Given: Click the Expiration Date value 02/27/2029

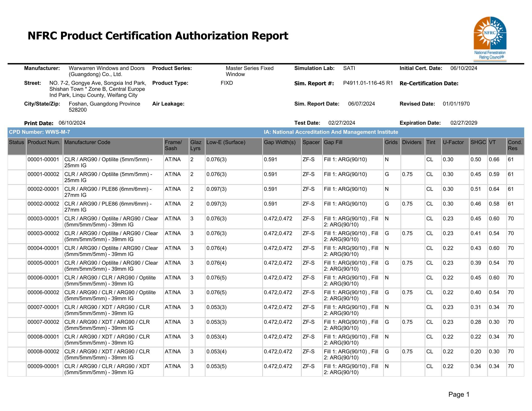Looking at the screenshot, I should pyautogui.click(x=464, y=123).
